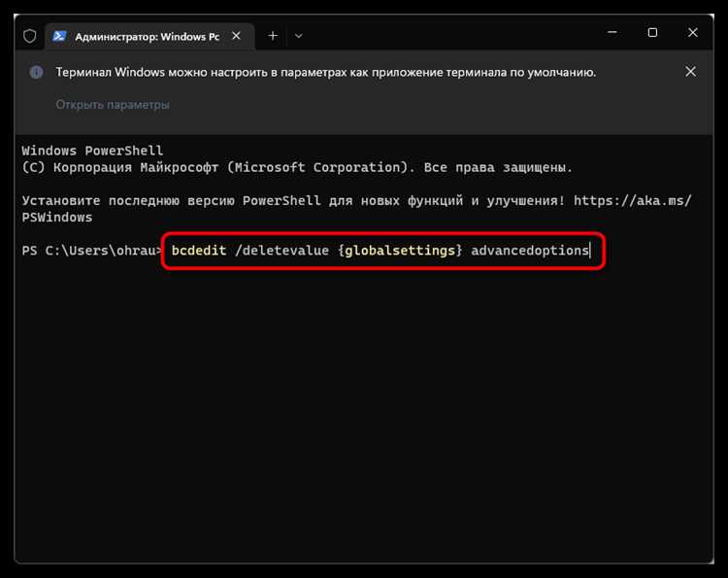Minimize the terminal window
Image resolution: width=728 pixels, height=578 pixels.
click(612, 32)
